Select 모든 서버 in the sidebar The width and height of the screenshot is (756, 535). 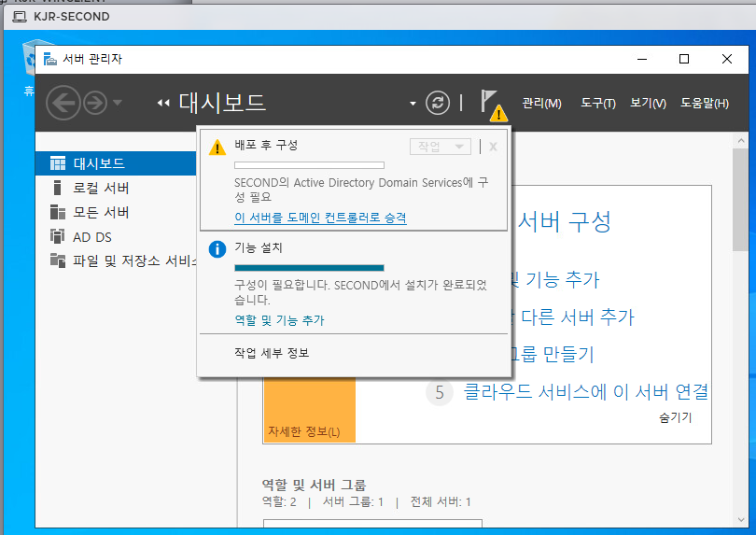[116, 212]
